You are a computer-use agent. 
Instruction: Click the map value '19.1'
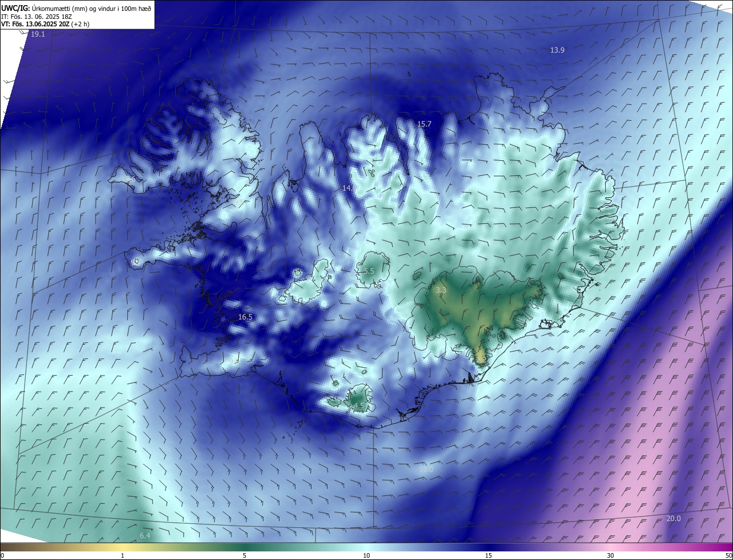point(38,34)
